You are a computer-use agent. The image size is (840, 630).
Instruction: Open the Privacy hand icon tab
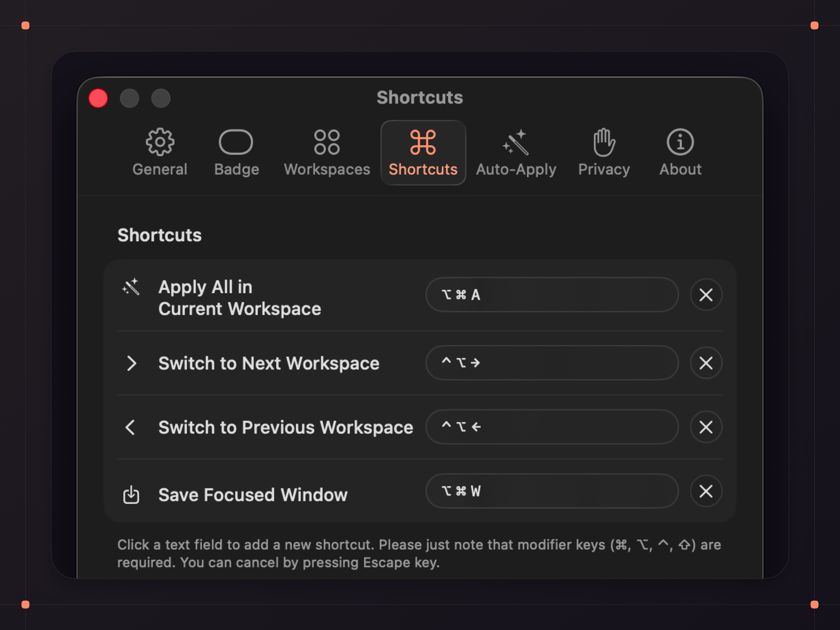click(x=604, y=153)
